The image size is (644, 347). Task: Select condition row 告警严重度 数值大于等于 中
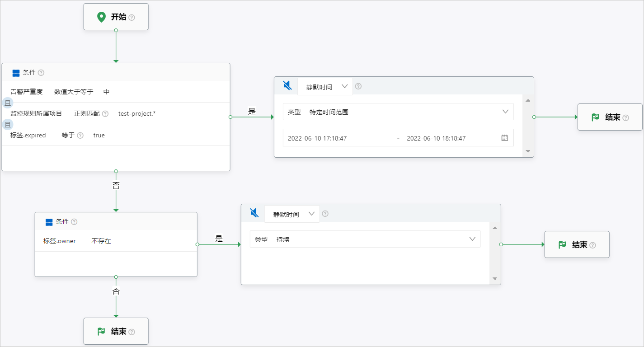pos(116,92)
